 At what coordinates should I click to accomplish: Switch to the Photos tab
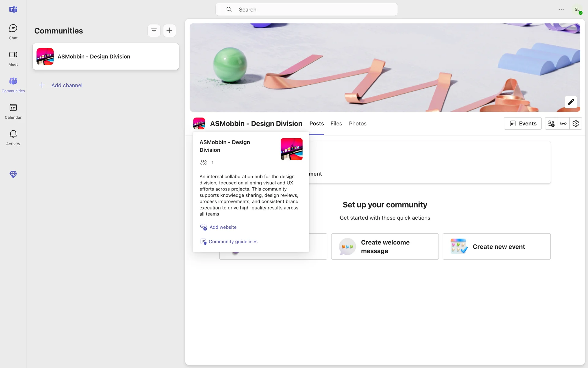point(358,124)
